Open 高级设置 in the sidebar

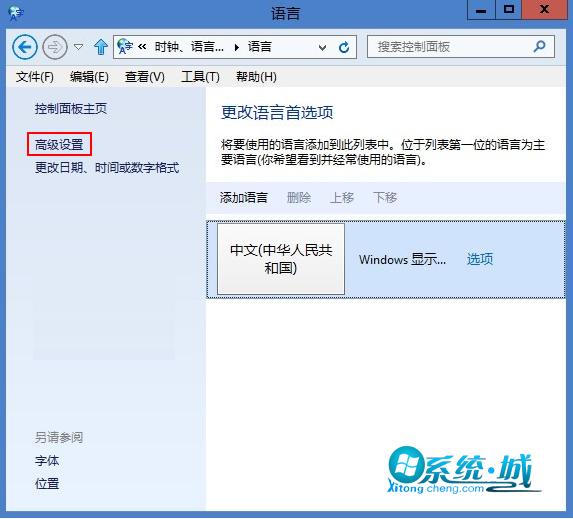59,145
